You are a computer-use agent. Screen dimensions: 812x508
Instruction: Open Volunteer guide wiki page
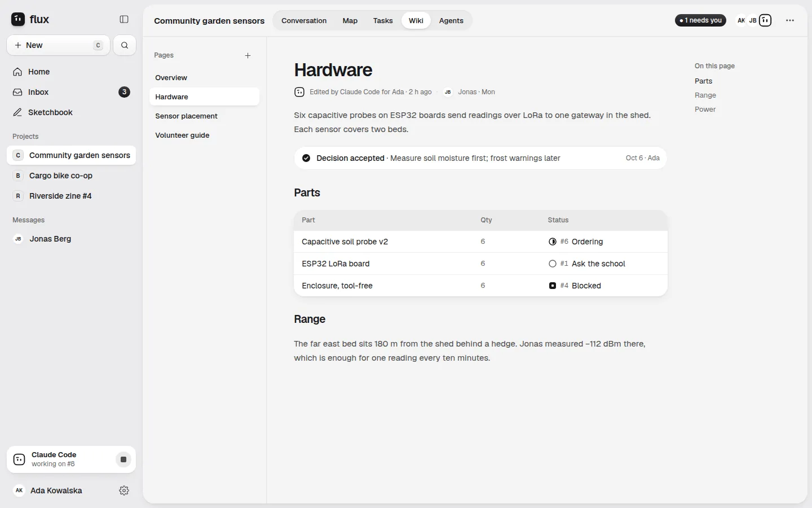click(204, 135)
